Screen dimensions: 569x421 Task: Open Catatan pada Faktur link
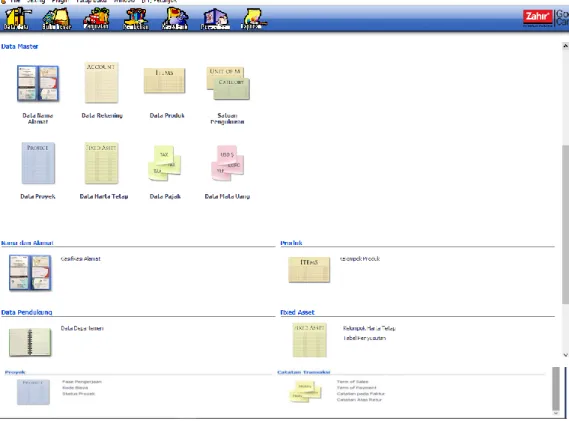coord(360,393)
